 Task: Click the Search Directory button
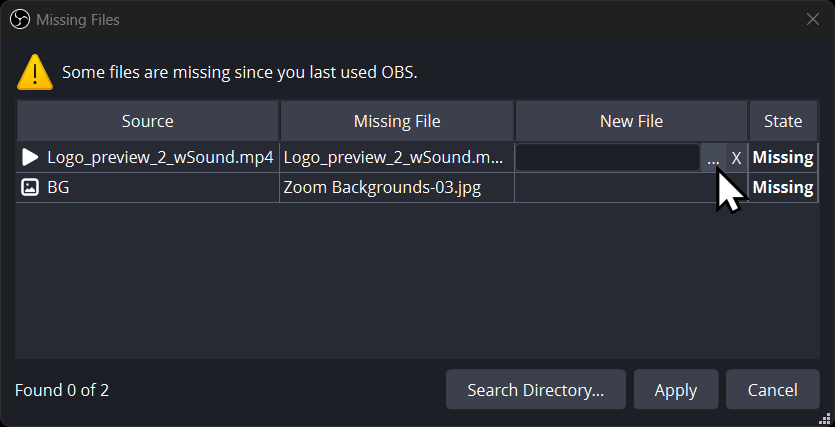point(535,390)
